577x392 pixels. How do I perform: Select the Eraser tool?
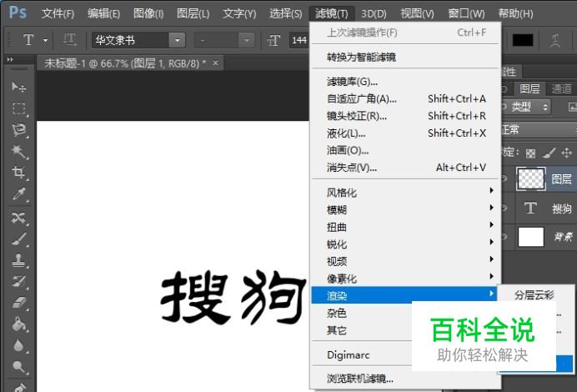click(x=18, y=303)
